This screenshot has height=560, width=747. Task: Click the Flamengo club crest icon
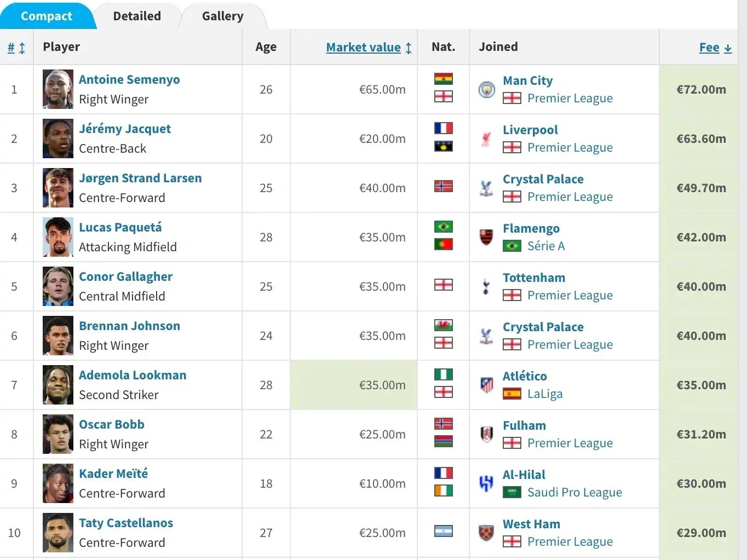click(486, 237)
